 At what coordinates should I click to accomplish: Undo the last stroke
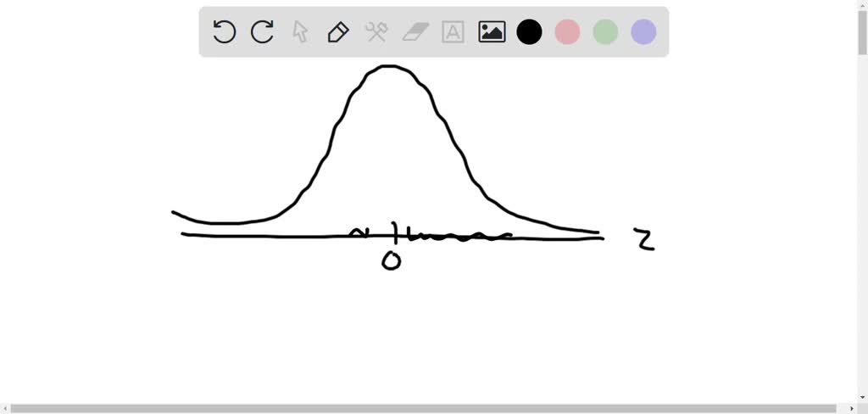224,32
